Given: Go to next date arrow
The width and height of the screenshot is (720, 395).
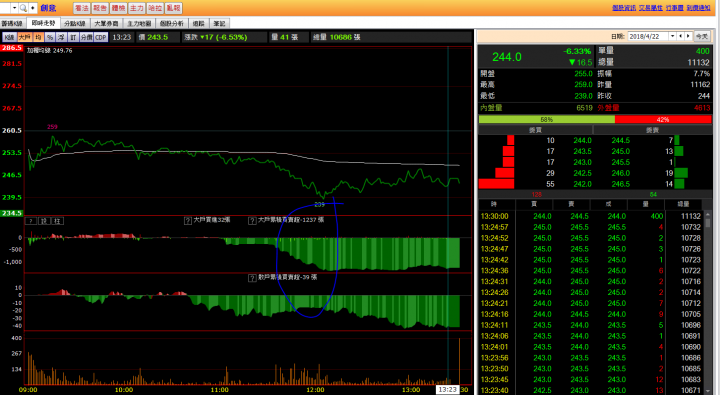Looking at the screenshot, I should click(x=688, y=36).
